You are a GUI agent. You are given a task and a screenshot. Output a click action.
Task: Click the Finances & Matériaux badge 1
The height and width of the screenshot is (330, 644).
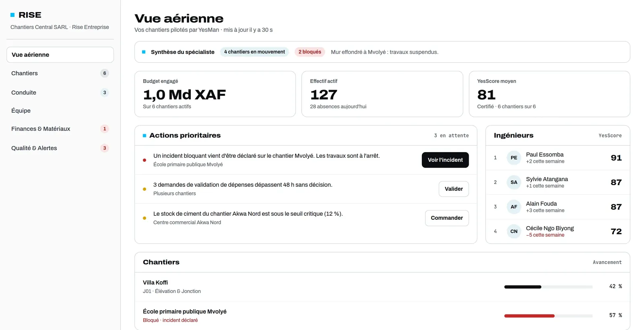tap(105, 129)
